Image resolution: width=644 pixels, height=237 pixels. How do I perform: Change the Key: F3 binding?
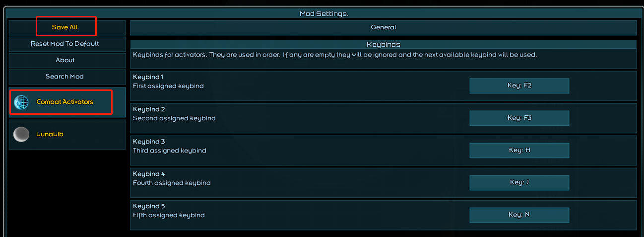coord(519,118)
